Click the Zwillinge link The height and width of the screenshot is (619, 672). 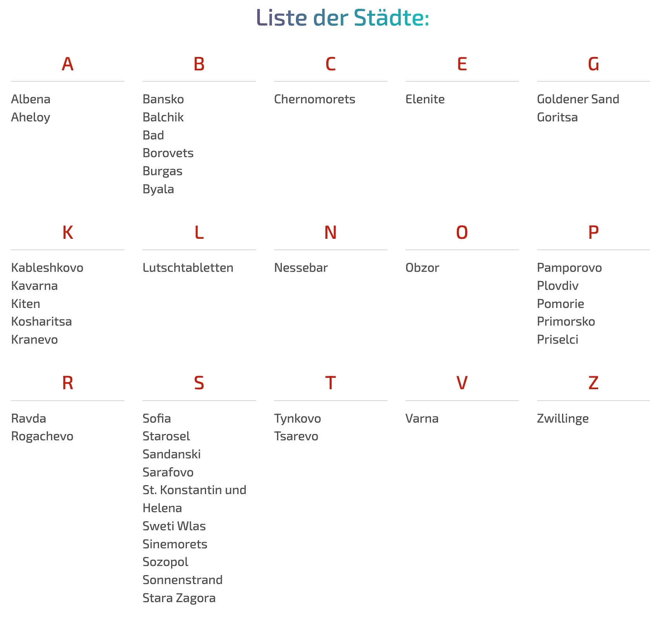(562, 418)
